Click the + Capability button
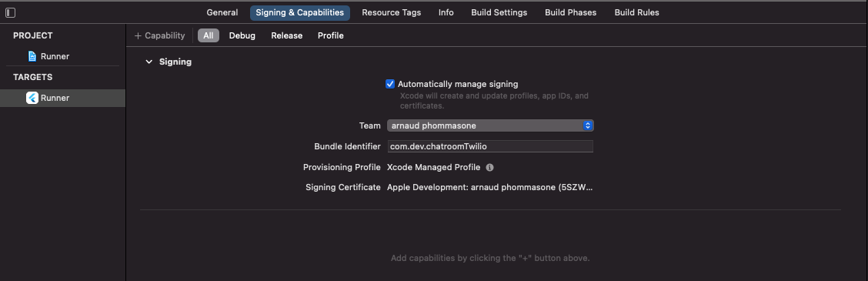 [x=159, y=35]
